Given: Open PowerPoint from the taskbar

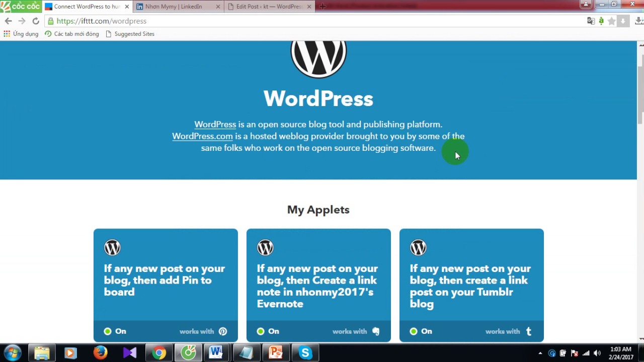Looking at the screenshot, I should tap(275, 353).
